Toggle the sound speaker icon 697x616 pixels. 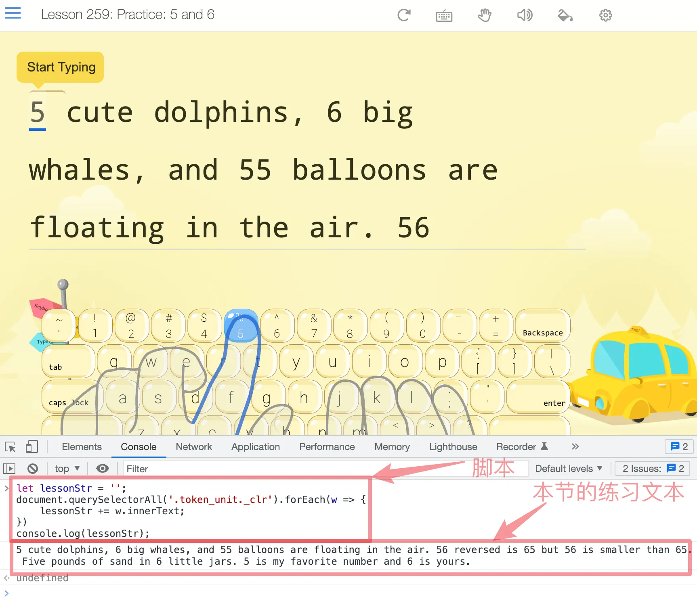click(x=525, y=15)
